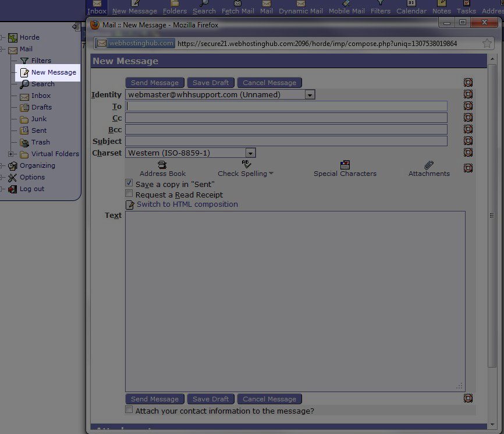Click the Calendar icon in top toolbar

pyautogui.click(x=411, y=7)
